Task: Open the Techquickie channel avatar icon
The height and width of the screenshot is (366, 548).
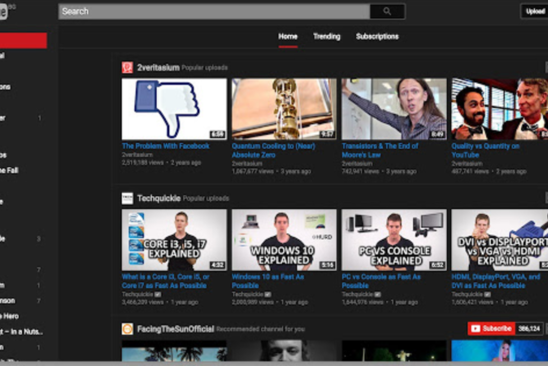Action: pyautogui.click(x=127, y=198)
